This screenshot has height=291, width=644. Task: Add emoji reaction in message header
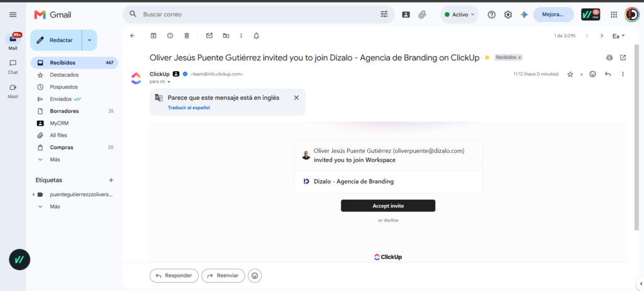[x=592, y=74]
